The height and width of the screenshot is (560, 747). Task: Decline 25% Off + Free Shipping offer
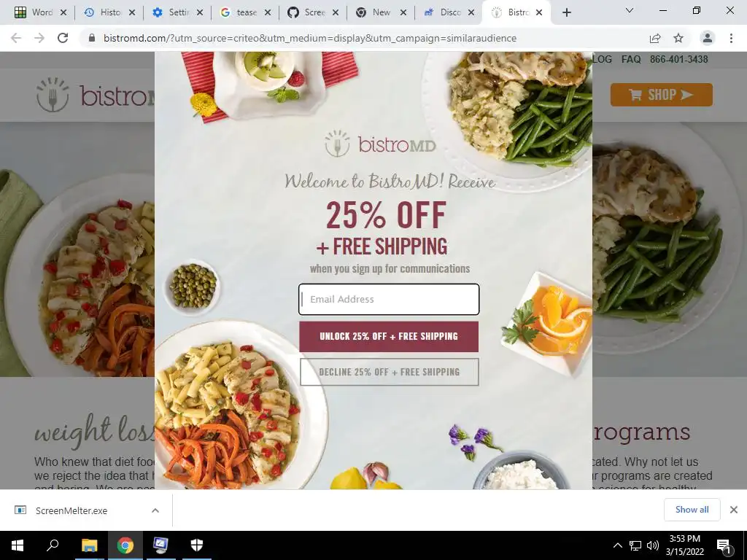[x=389, y=372]
